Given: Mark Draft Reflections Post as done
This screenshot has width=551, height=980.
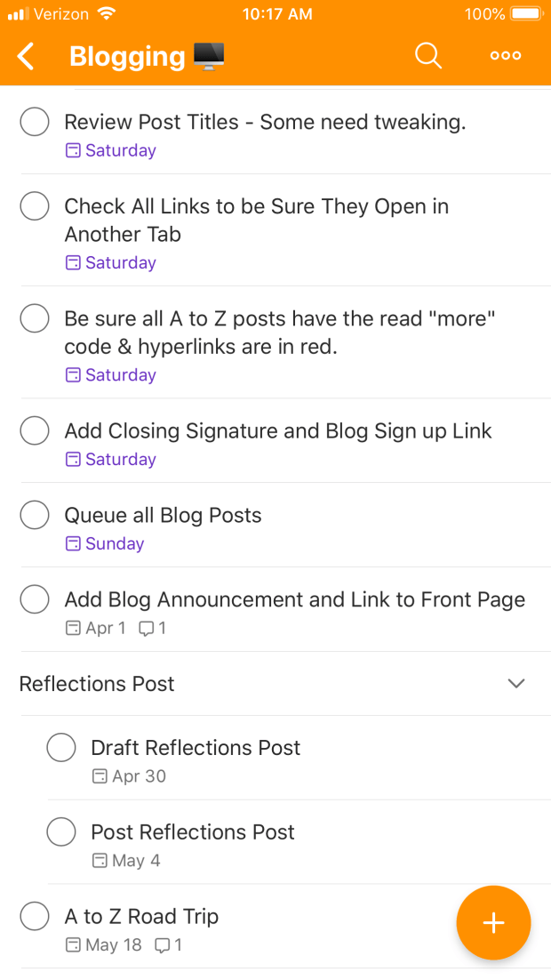Looking at the screenshot, I should click(61, 748).
